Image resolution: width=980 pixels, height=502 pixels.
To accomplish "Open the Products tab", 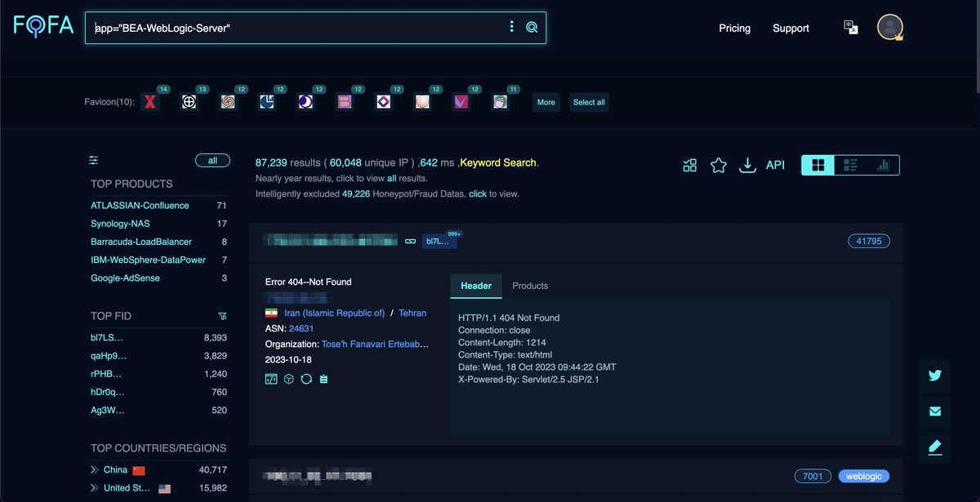I will click(530, 286).
